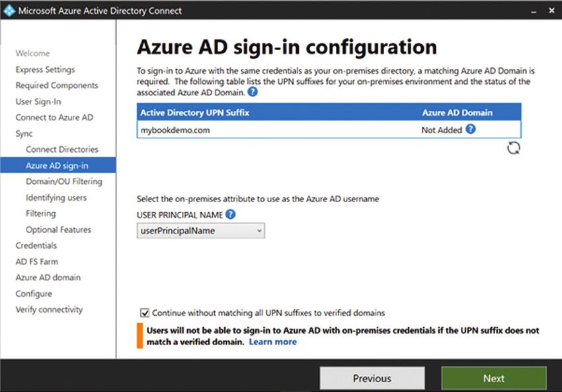Open Credentials step in sidebar

(36, 245)
